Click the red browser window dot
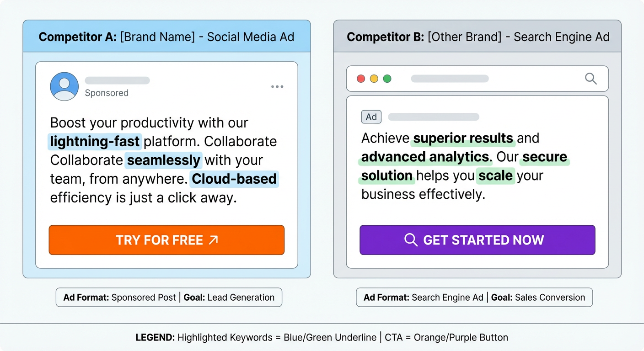The image size is (644, 351). coord(361,79)
